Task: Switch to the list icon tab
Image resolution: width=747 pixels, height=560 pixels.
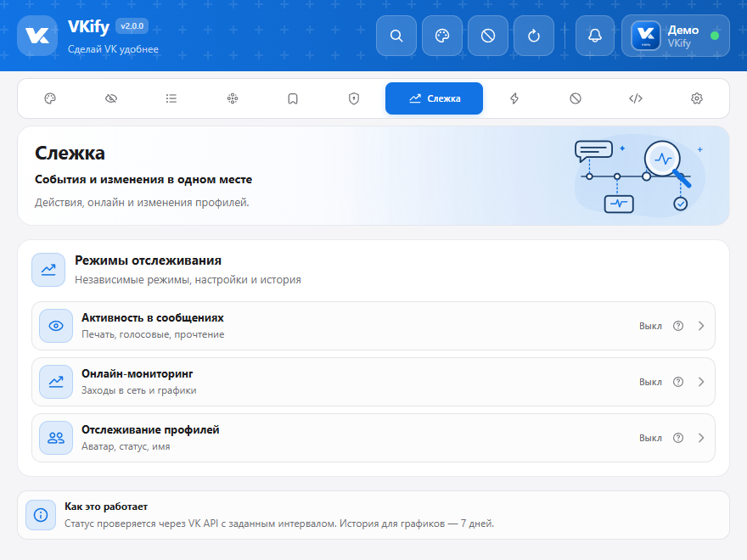Action: pos(171,98)
